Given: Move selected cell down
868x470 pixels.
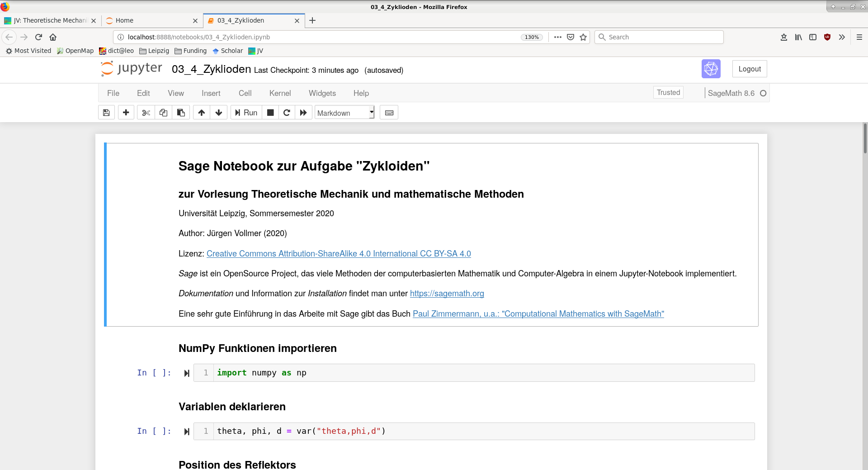Looking at the screenshot, I should point(219,113).
